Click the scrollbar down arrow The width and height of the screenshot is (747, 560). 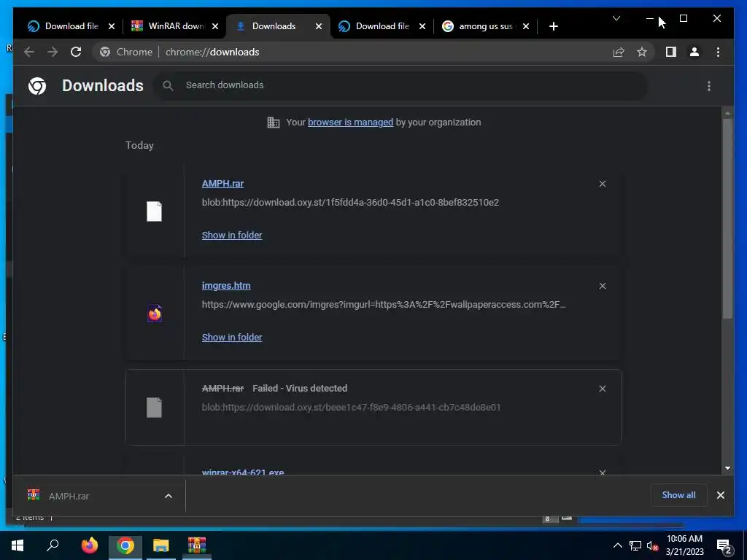[727, 468]
